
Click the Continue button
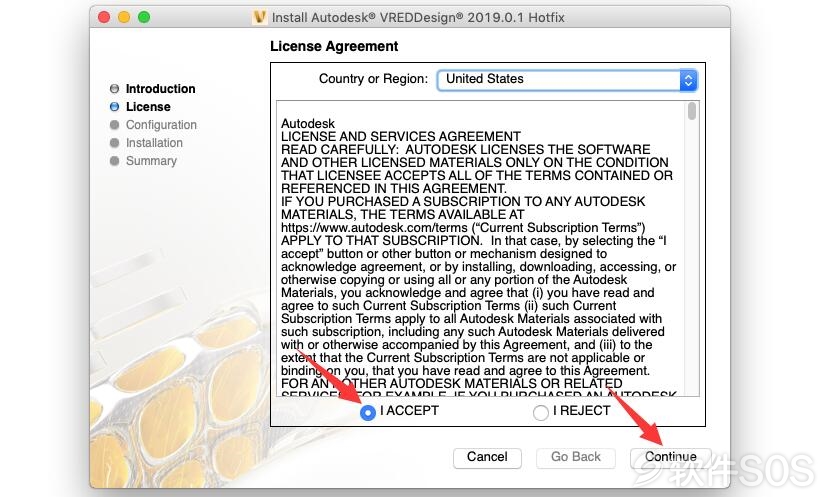click(670, 457)
